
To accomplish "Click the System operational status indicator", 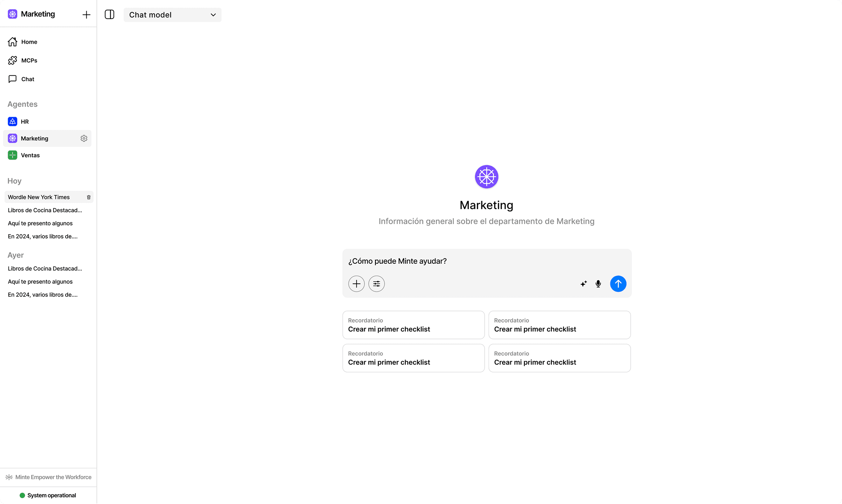I will [48, 495].
